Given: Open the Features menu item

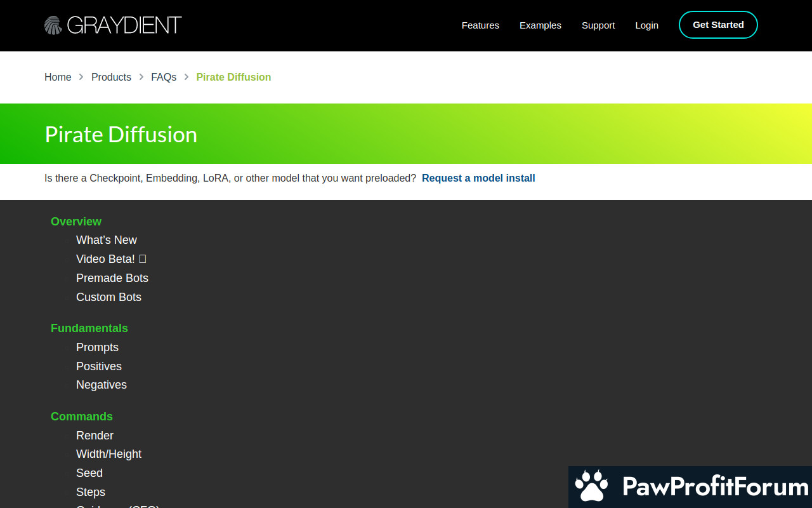Looking at the screenshot, I should coord(480,25).
